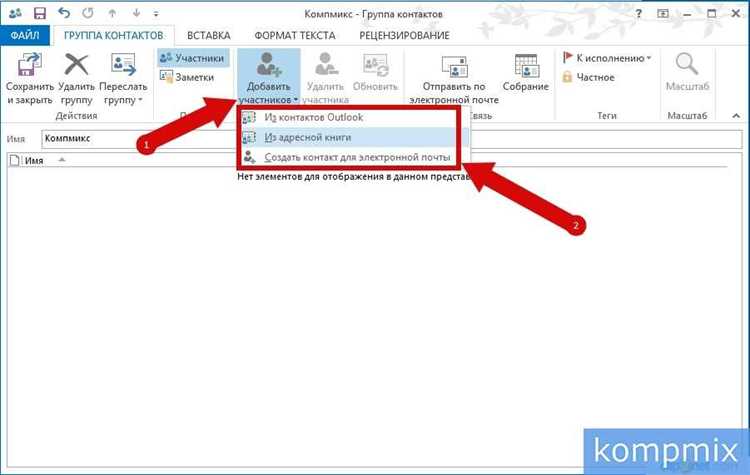Minimize the contact group window

687,14
